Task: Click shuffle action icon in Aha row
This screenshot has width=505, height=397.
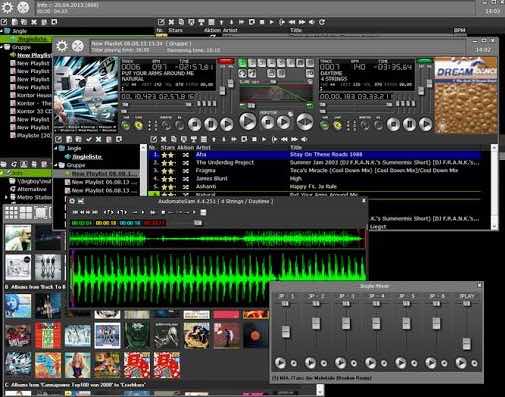Action: coord(186,155)
